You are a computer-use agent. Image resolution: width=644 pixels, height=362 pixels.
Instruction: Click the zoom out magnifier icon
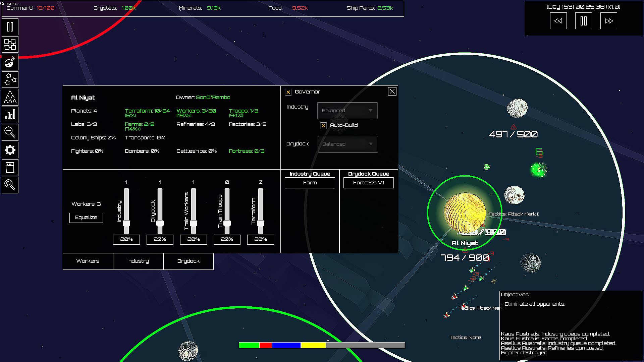click(10, 132)
